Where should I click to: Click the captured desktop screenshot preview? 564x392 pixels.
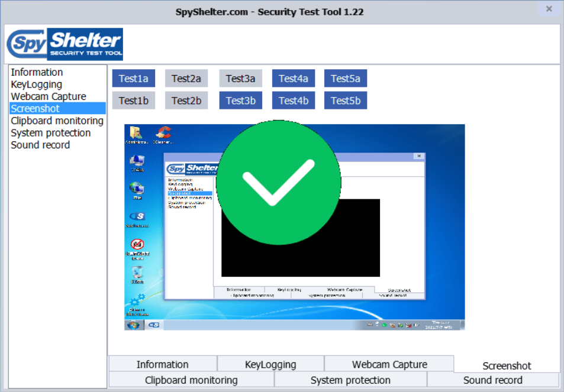coord(295,227)
